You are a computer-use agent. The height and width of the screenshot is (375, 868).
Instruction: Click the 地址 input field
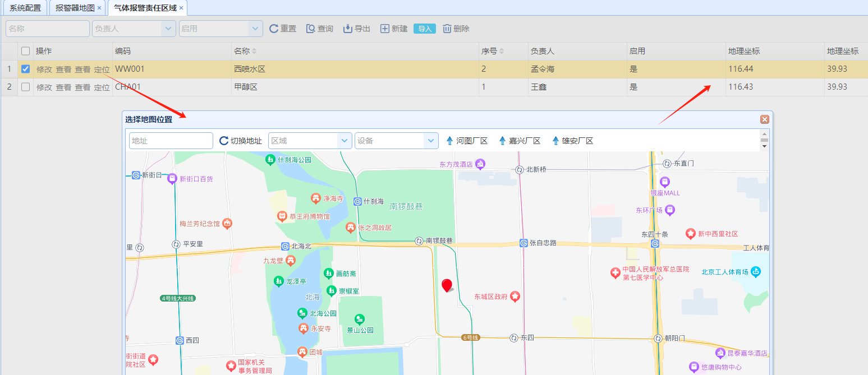pyautogui.click(x=171, y=141)
